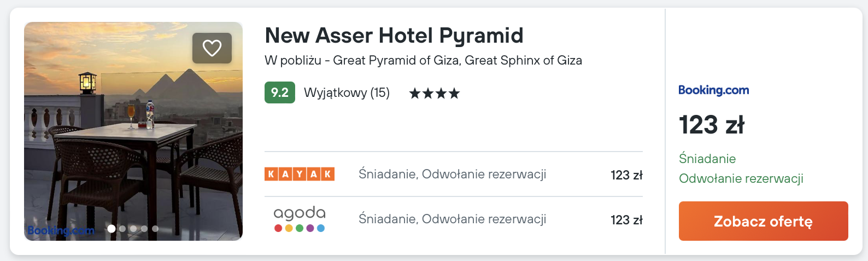Open the New Asser Hotel Pyramid title
The image size is (868, 261).
tap(394, 36)
